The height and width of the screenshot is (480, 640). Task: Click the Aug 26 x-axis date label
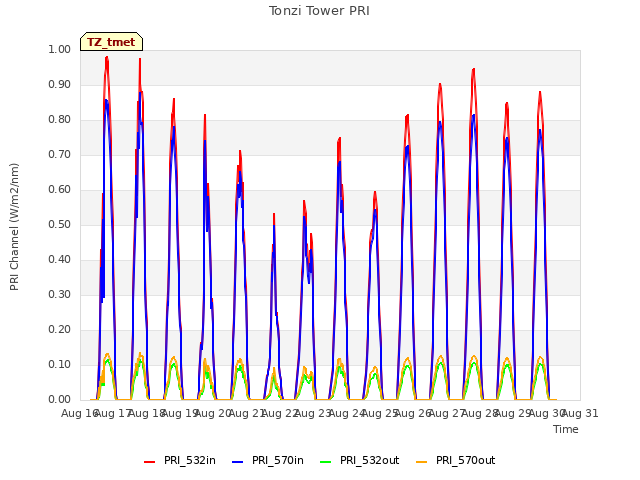pyautogui.click(x=413, y=413)
